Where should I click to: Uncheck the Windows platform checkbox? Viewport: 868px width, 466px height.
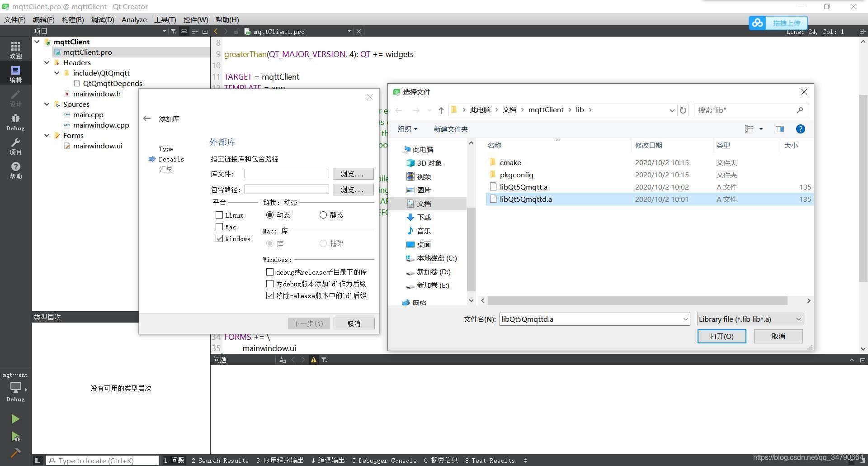(x=219, y=238)
